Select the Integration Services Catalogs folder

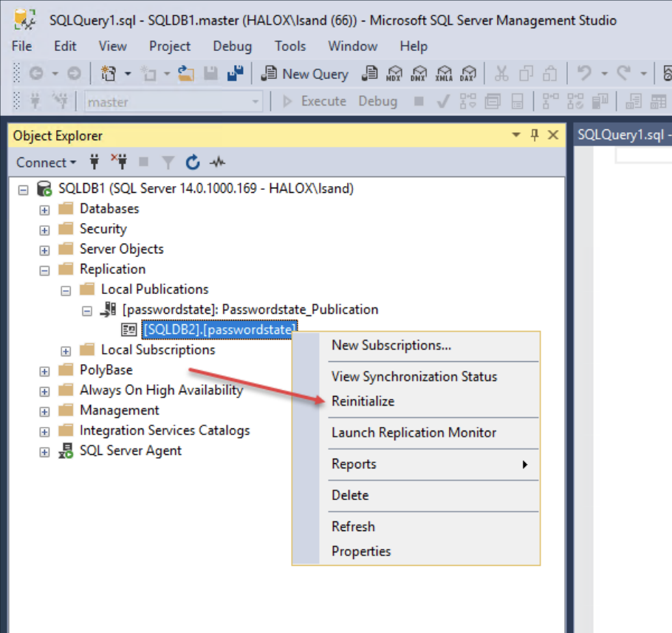(165, 431)
